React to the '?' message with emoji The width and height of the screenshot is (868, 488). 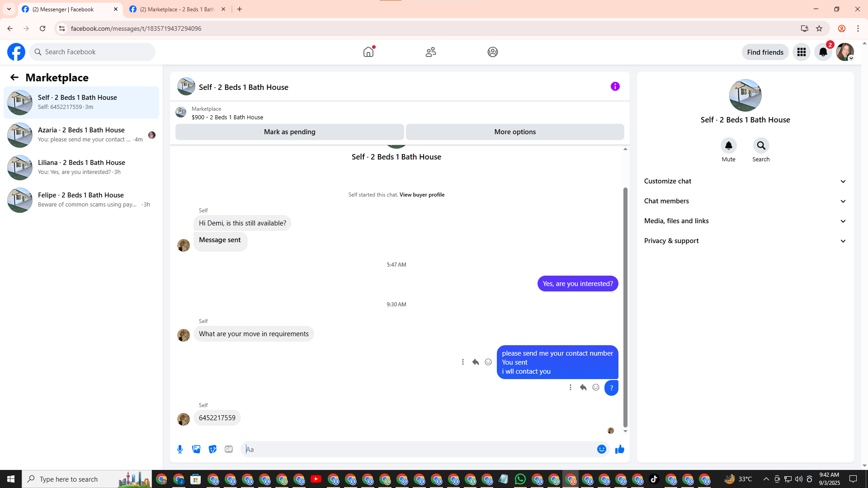click(596, 387)
